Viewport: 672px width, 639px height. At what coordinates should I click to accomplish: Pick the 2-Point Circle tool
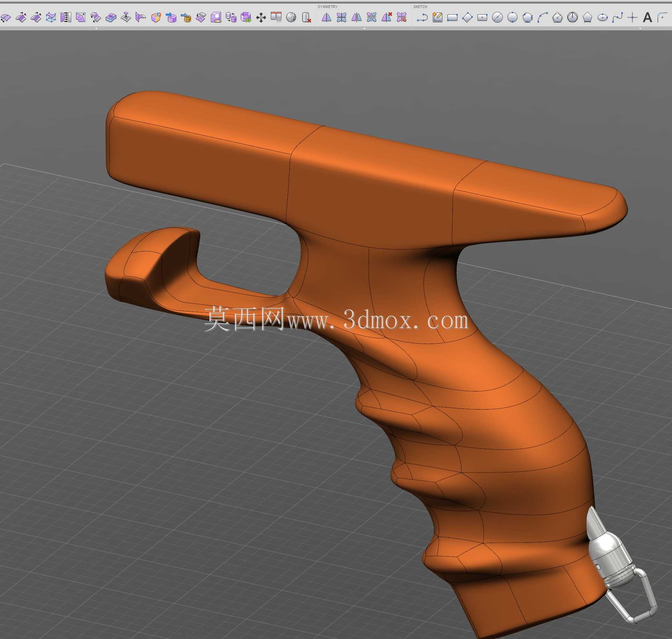pos(512,17)
